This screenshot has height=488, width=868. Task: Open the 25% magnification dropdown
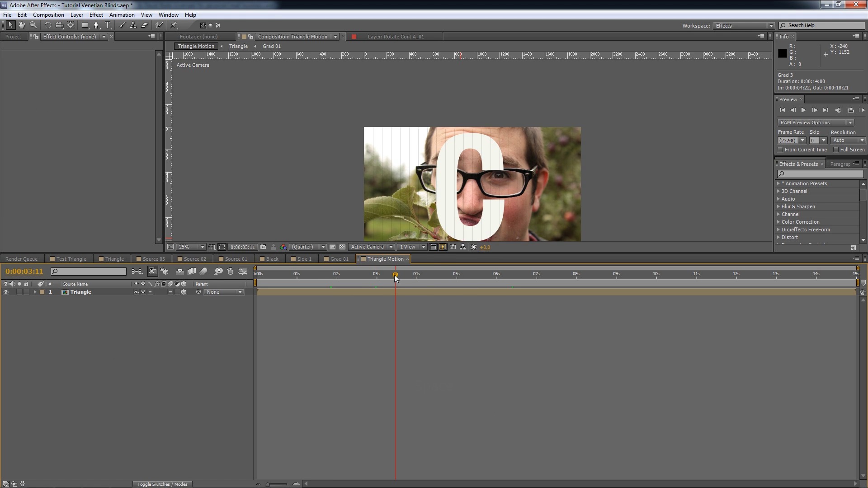point(191,247)
